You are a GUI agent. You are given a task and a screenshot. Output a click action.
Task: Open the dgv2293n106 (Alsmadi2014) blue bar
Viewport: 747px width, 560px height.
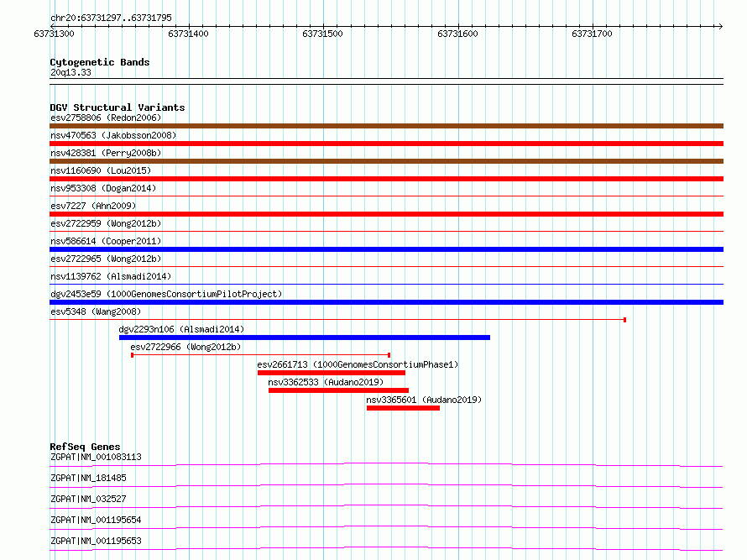pos(305,338)
